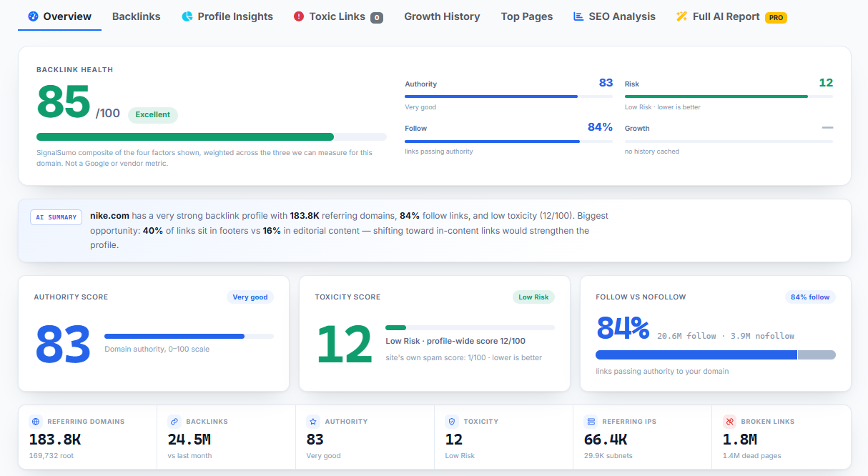This screenshot has height=476, width=868.
Task: Click the Growth dash value
Action: click(827, 127)
